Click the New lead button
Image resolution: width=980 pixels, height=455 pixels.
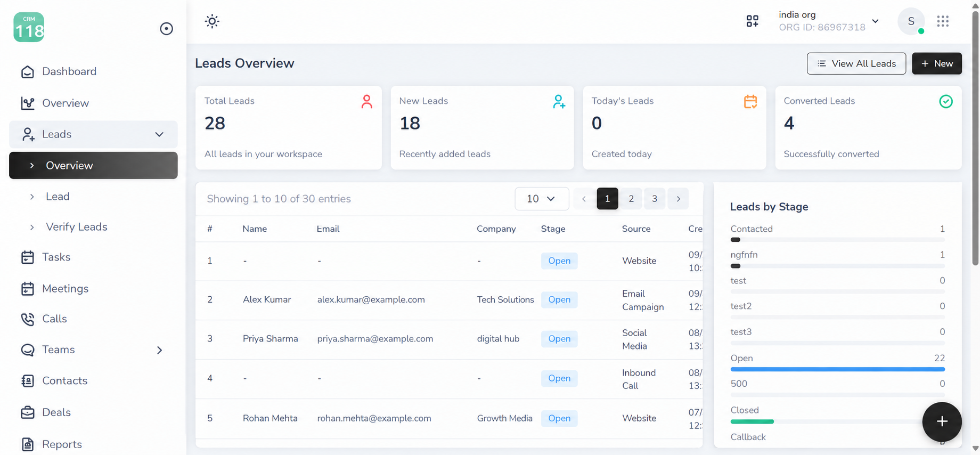point(937,63)
